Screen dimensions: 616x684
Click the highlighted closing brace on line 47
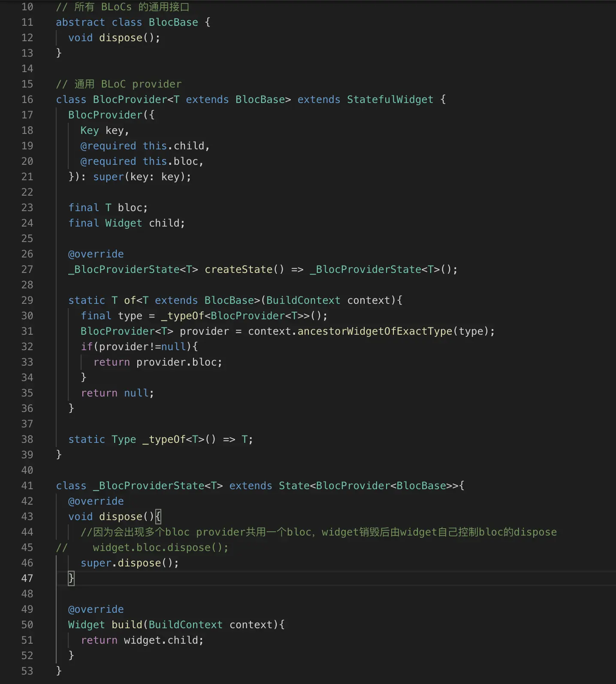point(71,578)
